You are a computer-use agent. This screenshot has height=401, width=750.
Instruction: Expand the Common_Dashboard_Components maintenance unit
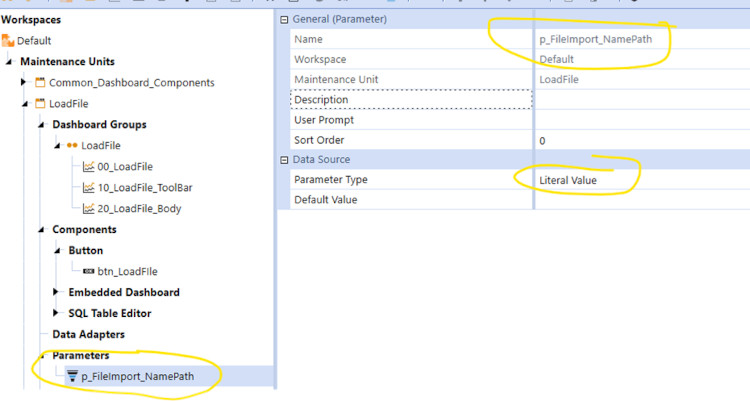pos(24,82)
